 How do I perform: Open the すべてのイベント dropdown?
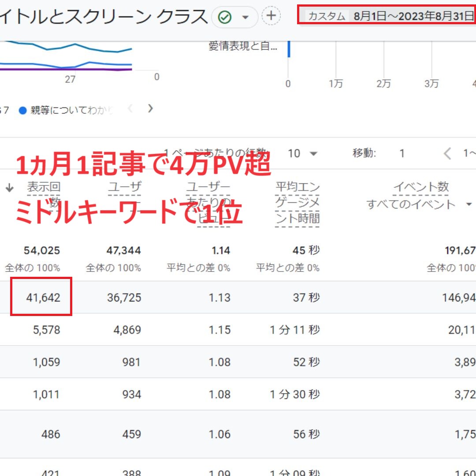419,205
